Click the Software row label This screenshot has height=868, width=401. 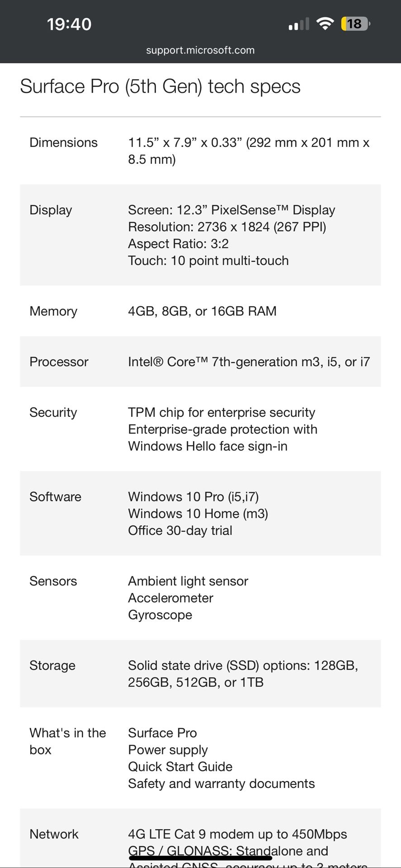point(55,496)
